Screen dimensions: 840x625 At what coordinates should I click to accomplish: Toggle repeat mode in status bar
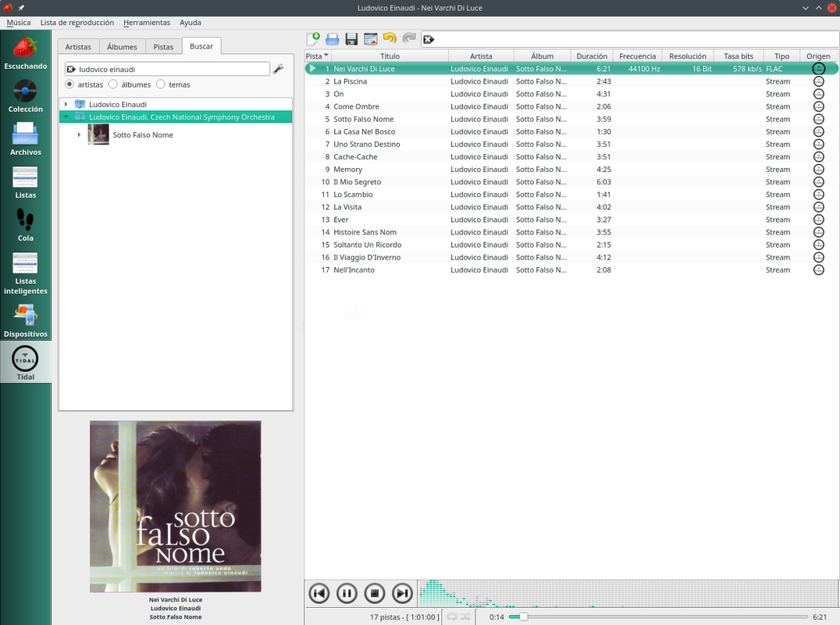[x=452, y=617]
